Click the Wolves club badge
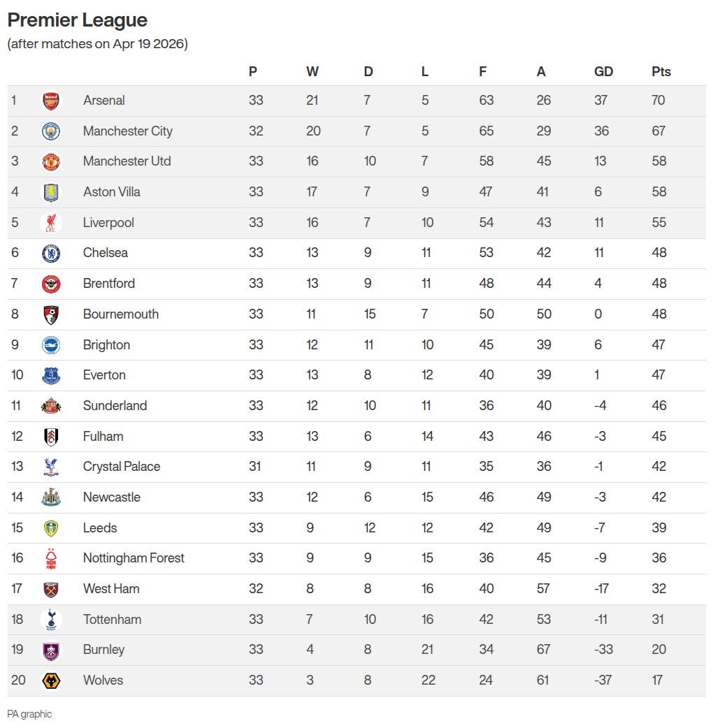The height and width of the screenshot is (728, 713). 51,680
